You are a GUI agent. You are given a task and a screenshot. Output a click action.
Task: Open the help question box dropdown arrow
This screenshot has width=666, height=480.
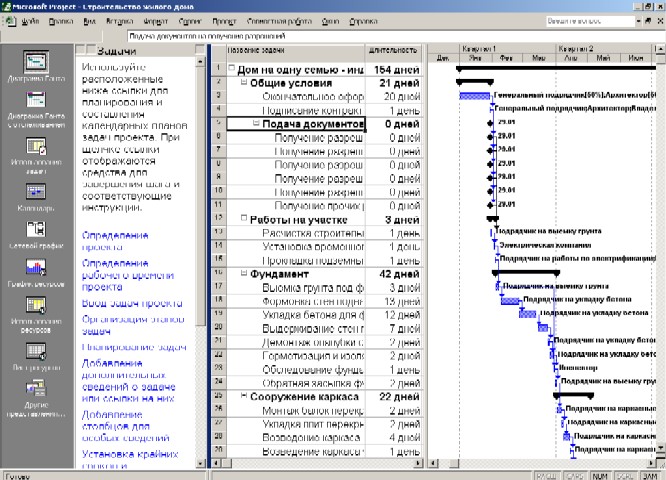(638, 21)
